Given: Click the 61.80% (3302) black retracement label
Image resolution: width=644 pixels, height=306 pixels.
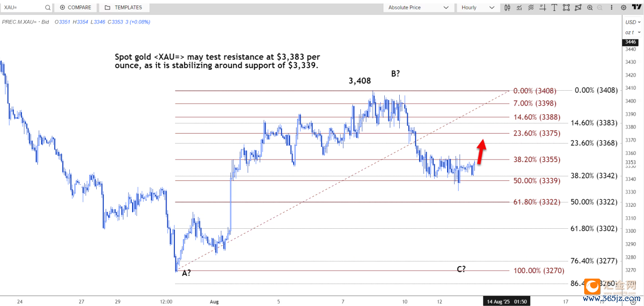Looking at the screenshot, I should pos(594,228).
